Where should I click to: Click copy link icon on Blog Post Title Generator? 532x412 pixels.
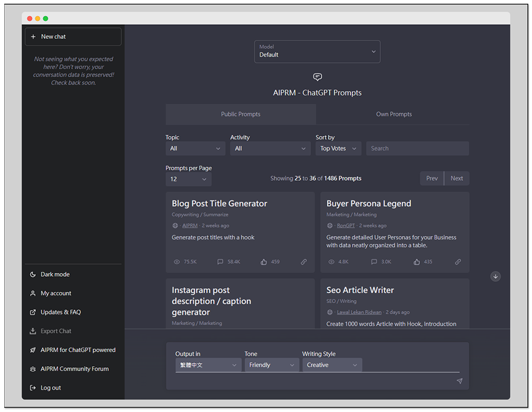304,262
